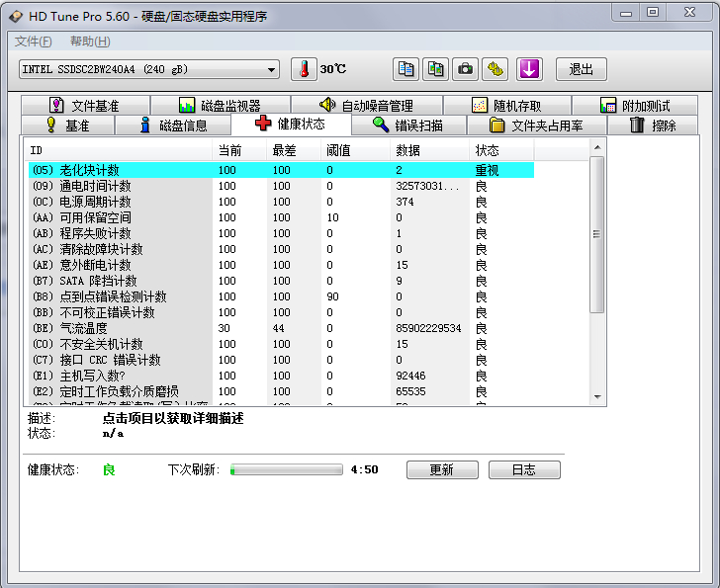
Task: Click the thermometer temperature icon
Action: [304, 69]
